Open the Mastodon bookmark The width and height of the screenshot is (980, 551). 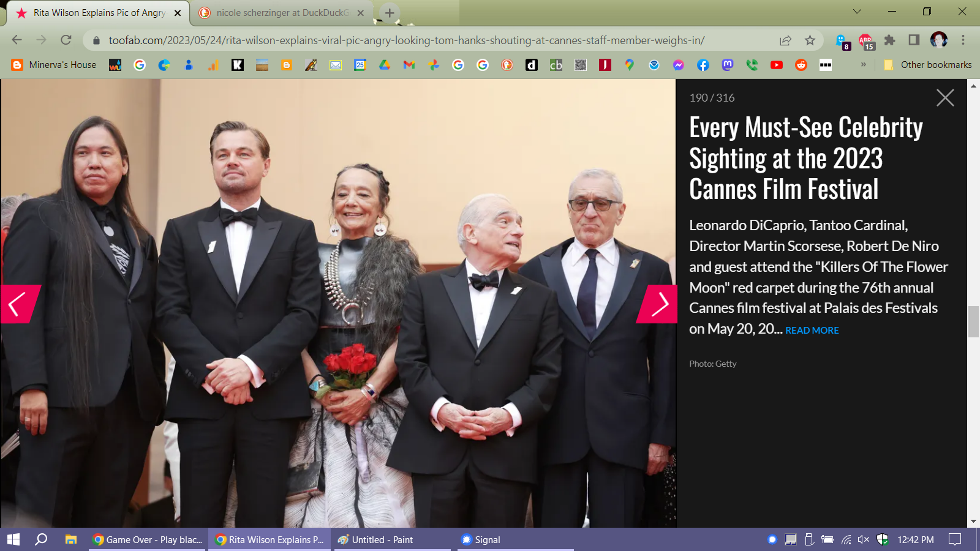728,65
